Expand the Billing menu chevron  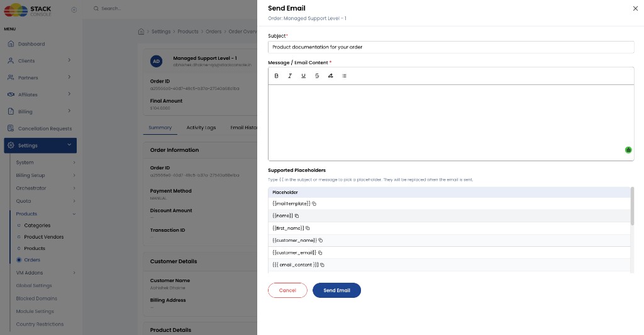pyautogui.click(x=69, y=111)
